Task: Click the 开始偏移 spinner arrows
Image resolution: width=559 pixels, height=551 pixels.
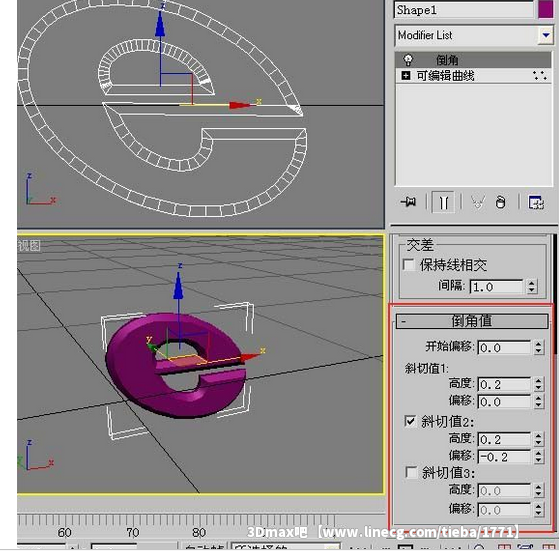Action: (x=538, y=347)
